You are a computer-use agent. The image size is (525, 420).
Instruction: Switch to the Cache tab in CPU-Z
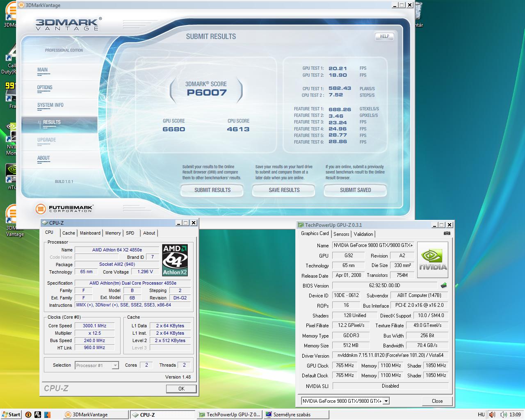click(68, 233)
